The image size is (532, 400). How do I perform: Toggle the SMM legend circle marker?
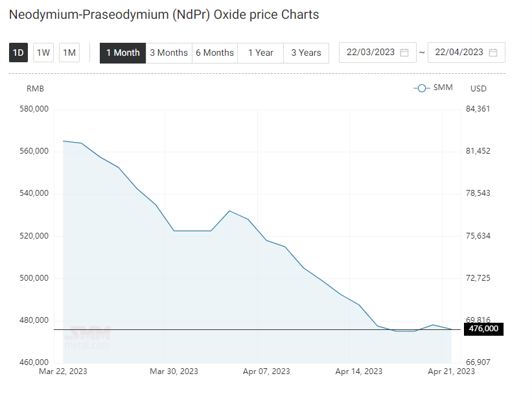(x=422, y=88)
